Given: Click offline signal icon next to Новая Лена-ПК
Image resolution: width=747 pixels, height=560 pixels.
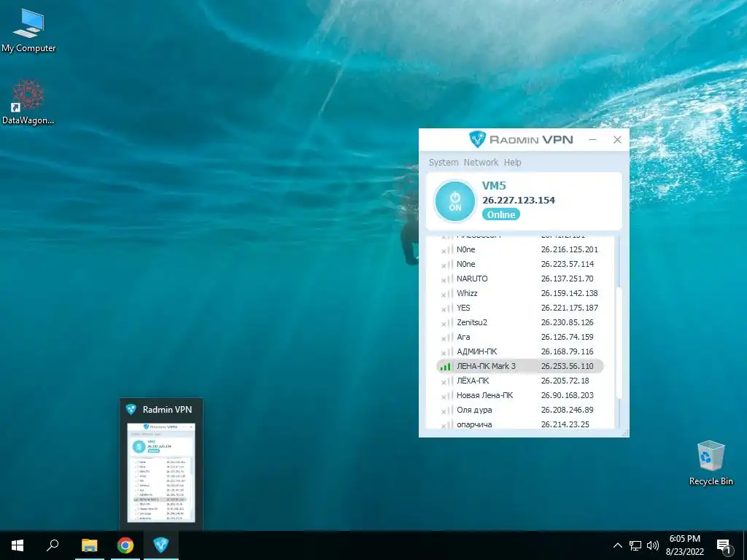Looking at the screenshot, I should (446, 396).
